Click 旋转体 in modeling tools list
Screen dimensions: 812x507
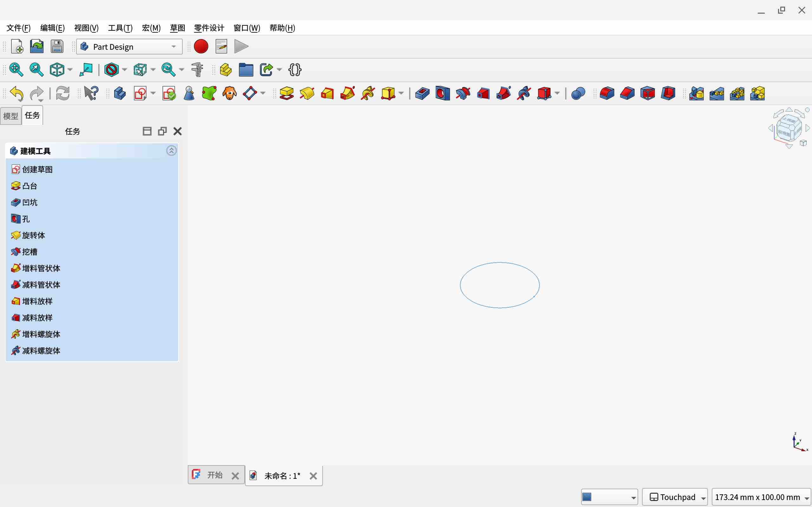(x=33, y=235)
